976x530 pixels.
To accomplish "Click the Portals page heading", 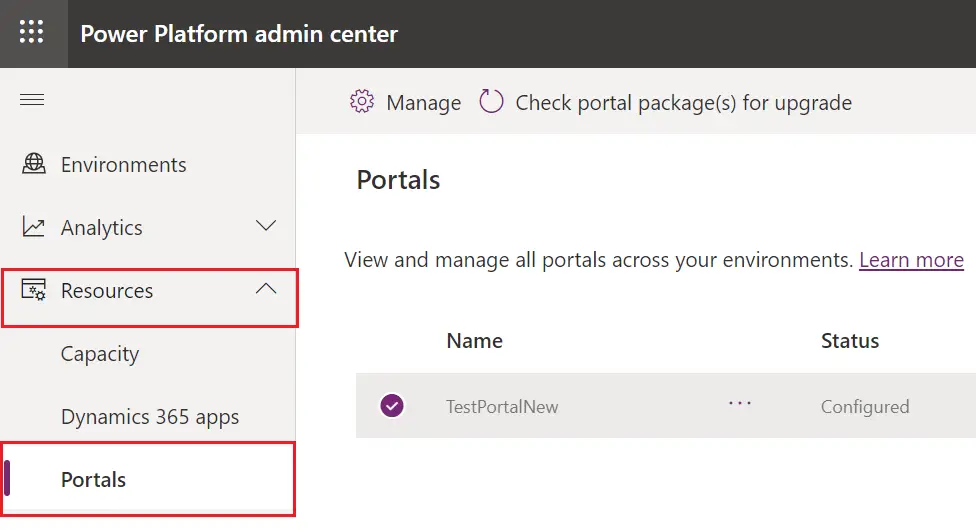I will pos(398,180).
